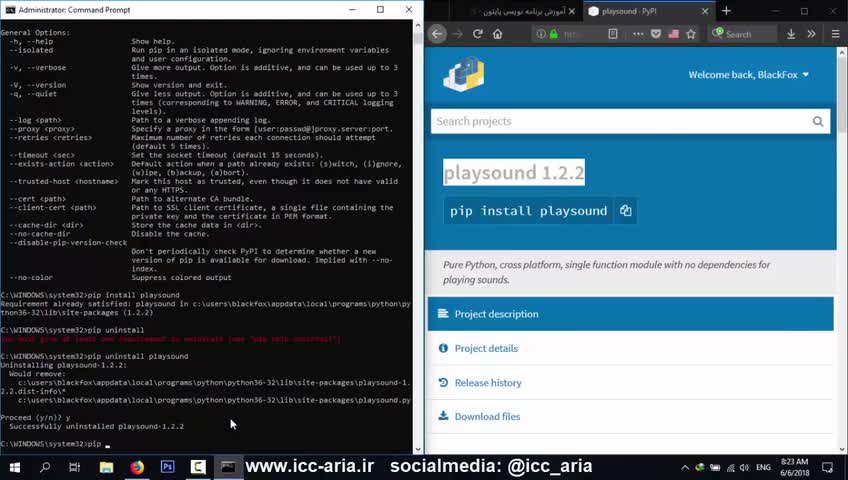Viewport: 848px width, 480px height.
Task: Click the 'Proceed (y/n)? y' line
Action: tap(36, 418)
